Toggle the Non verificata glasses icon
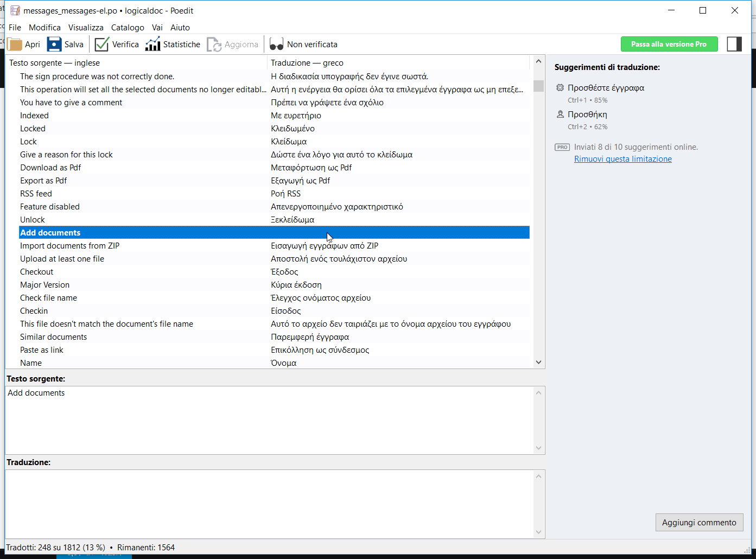 coord(276,45)
